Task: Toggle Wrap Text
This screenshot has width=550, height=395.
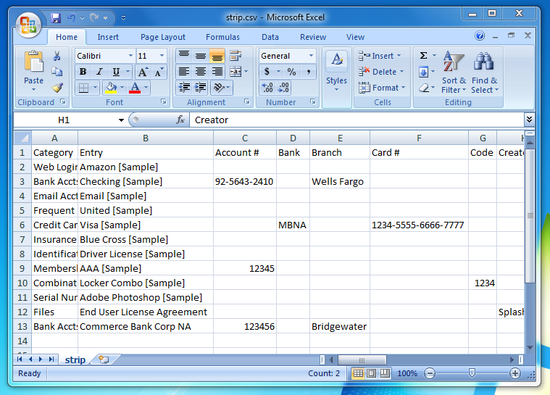Action: (x=235, y=55)
